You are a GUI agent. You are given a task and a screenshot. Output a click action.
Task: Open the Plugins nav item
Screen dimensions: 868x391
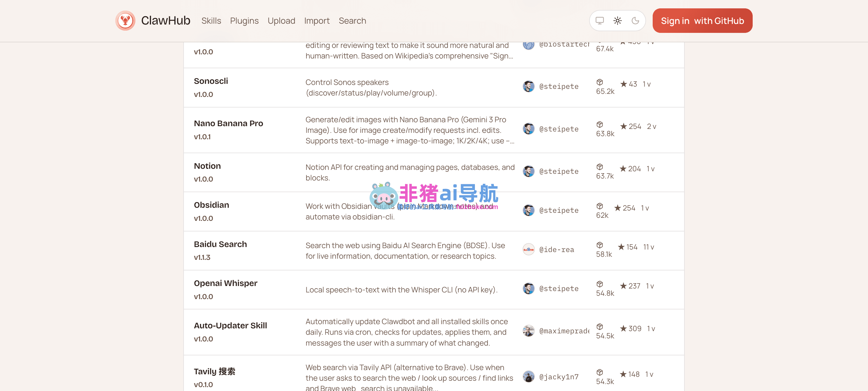point(244,21)
